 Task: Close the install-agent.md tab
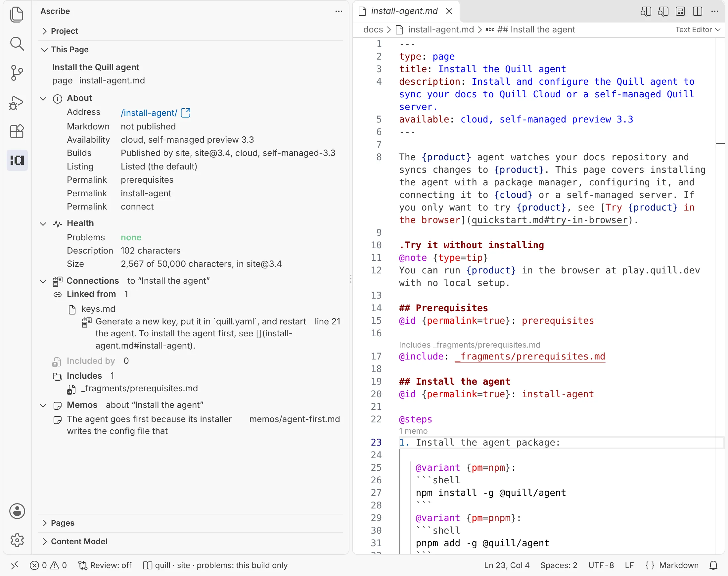[x=449, y=11]
